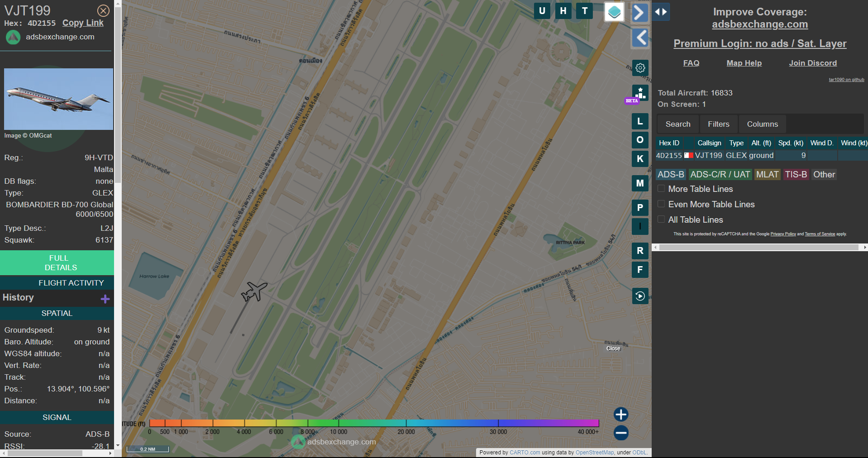The width and height of the screenshot is (868, 458).
Task: Zoom out the map with minus button
Action: (621, 433)
